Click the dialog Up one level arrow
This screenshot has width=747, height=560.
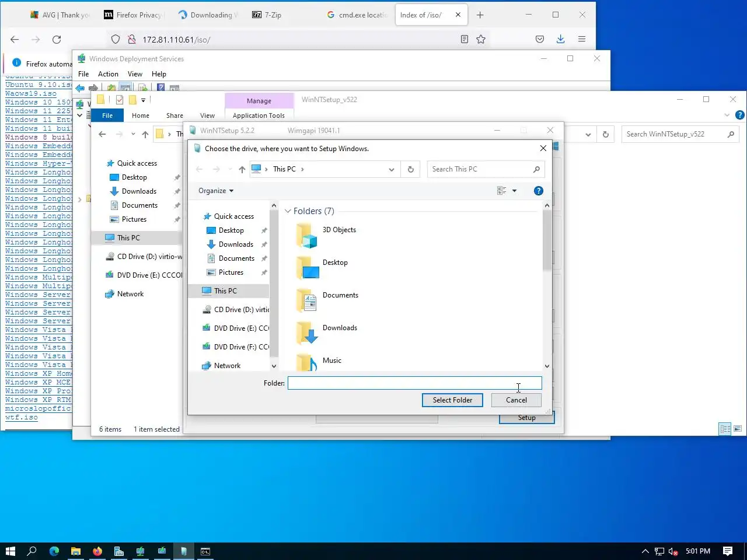tap(242, 169)
